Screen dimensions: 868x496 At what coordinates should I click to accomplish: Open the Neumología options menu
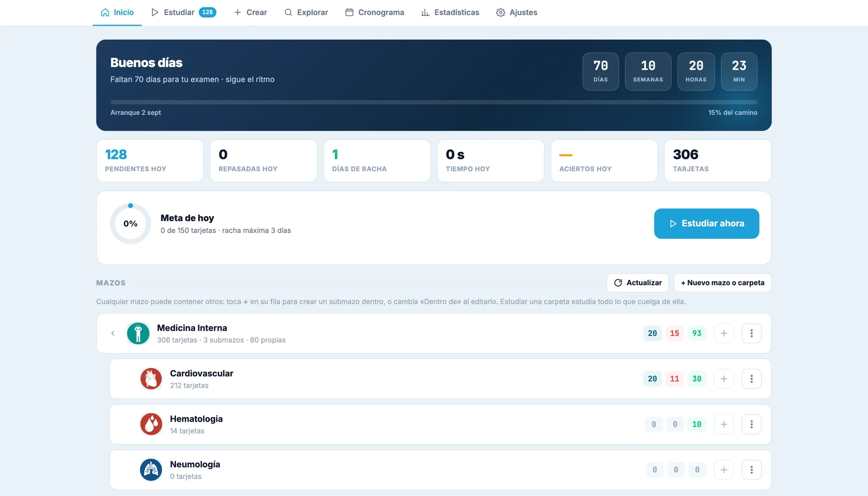coord(751,470)
